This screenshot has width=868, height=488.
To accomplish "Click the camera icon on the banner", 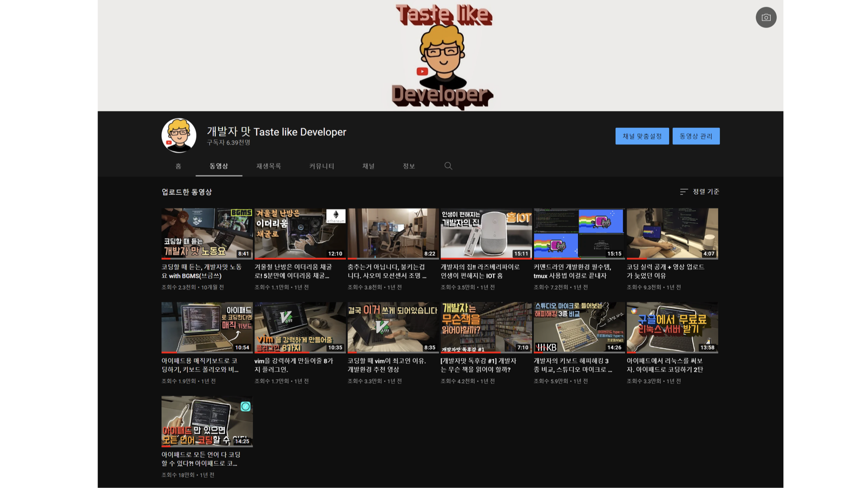I will (x=766, y=18).
